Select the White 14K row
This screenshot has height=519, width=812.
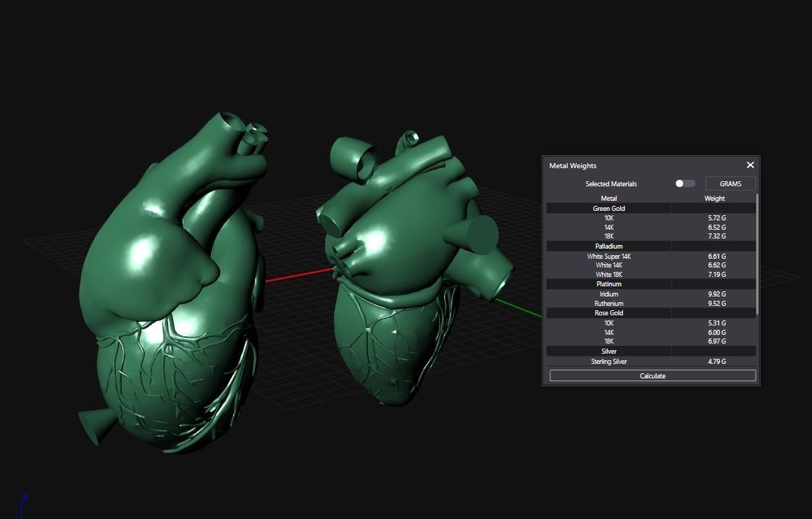pos(651,265)
